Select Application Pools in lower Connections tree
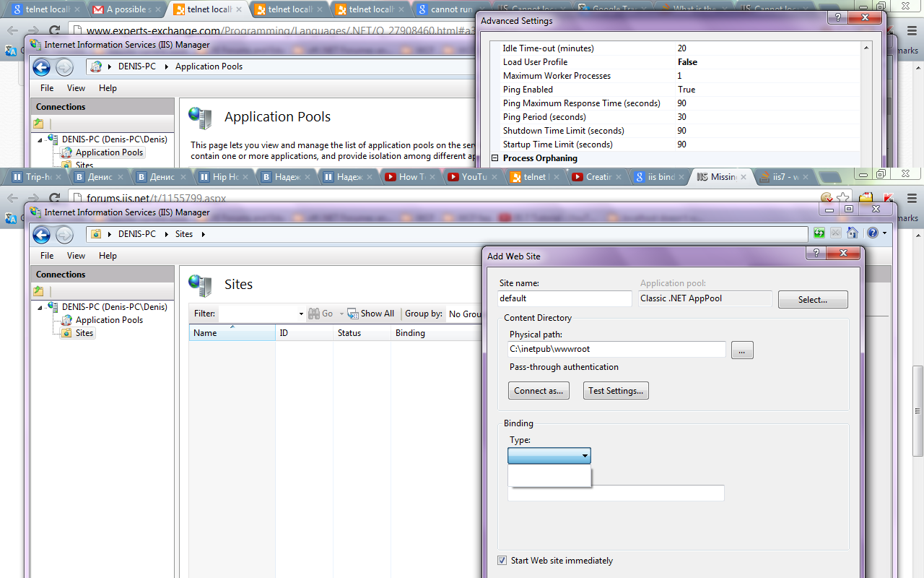 point(109,320)
